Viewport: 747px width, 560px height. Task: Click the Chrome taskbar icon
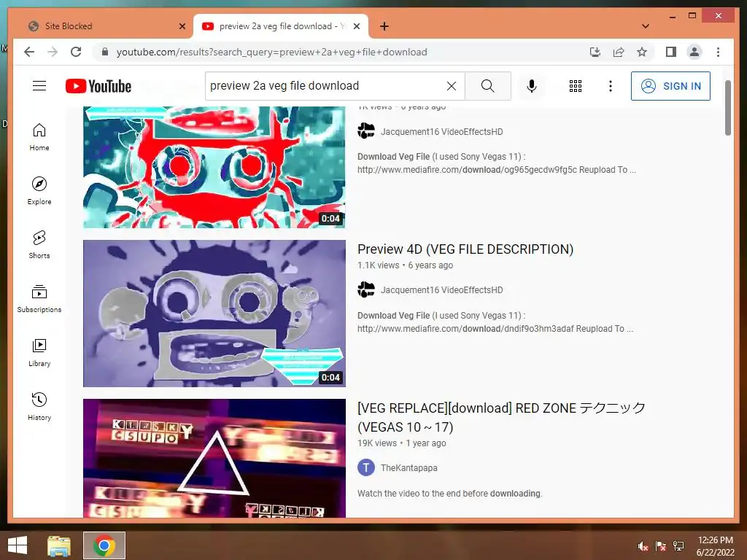pyautogui.click(x=104, y=545)
